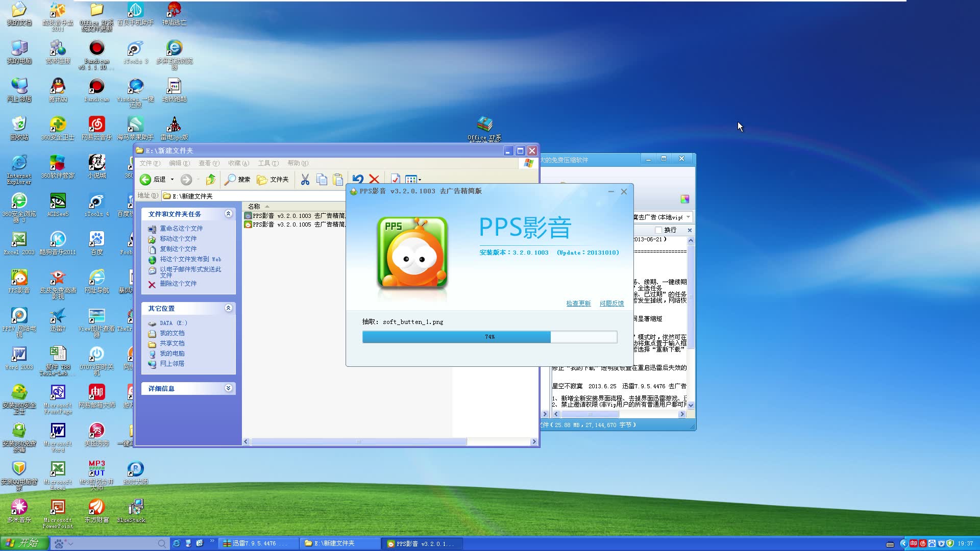This screenshot has height=551, width=980.
Task: Close the comment pane with small X
Action: point(690,230)
